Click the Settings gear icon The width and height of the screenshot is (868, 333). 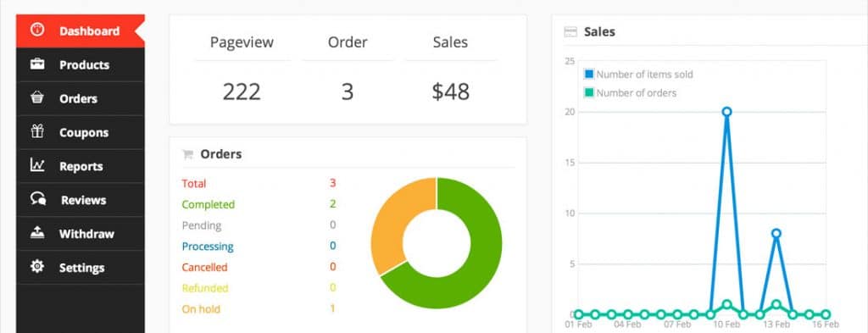(37, 267)
